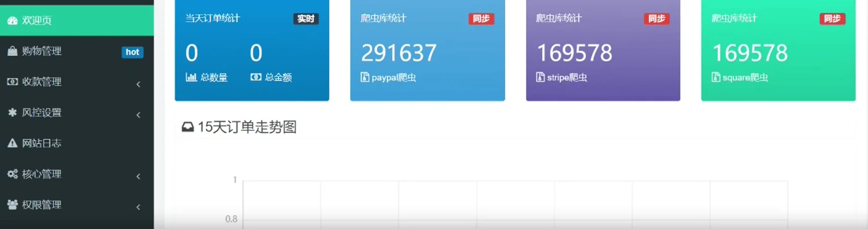Click the gears icon beside 核心管理

12,174
